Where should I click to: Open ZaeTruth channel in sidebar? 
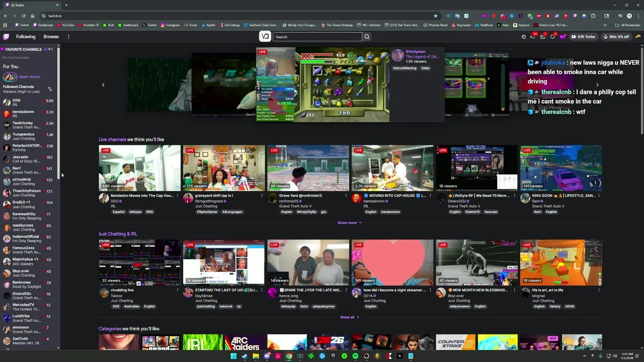pyautogui.click(x=29, y=341)
